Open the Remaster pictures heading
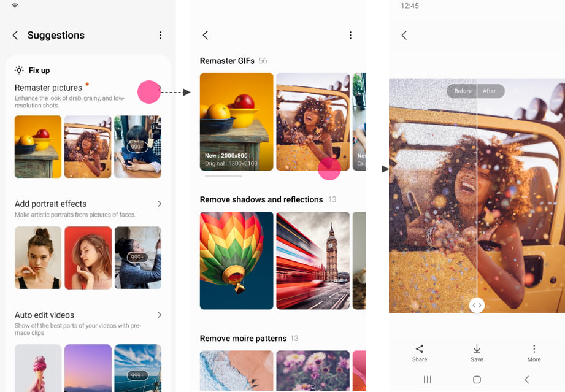 (x=48, y=88)
